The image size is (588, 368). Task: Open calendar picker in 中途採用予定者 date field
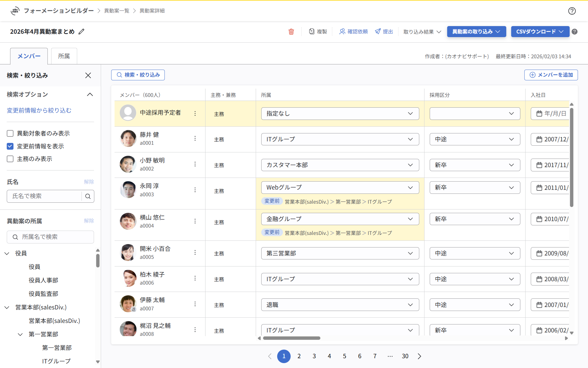tap(540, 113)
